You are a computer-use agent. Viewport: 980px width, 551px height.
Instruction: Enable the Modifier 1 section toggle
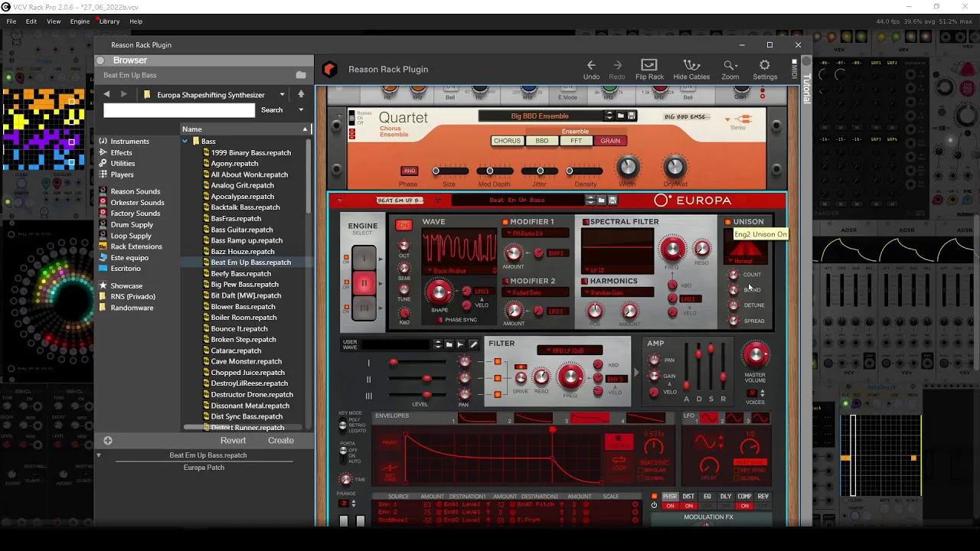tap(505, 222)
